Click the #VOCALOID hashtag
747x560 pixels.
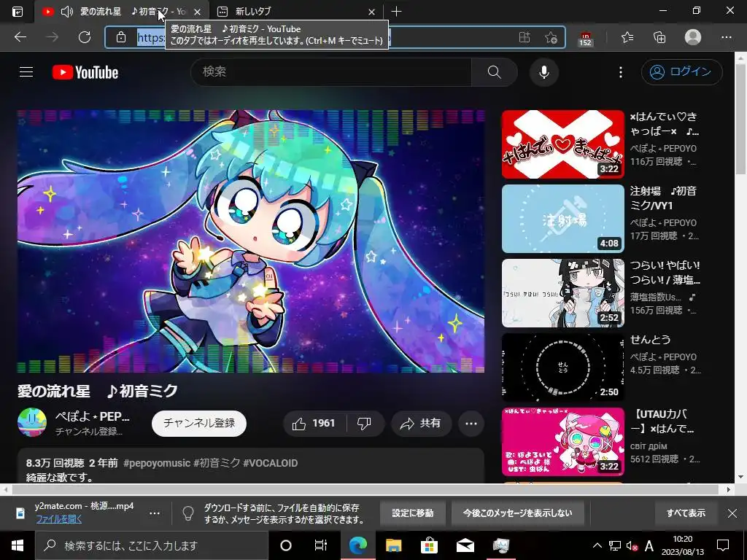click(270, 463)
